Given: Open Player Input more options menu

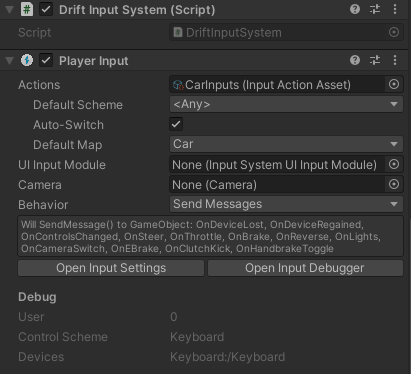Looking at the screenshot, I should 395,60.
